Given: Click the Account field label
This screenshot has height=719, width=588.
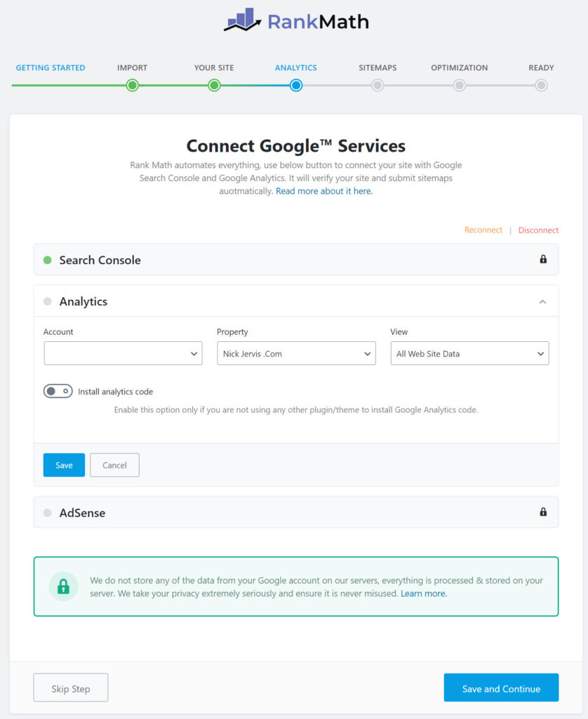Looking at the screenshot, I should [58, 331].
